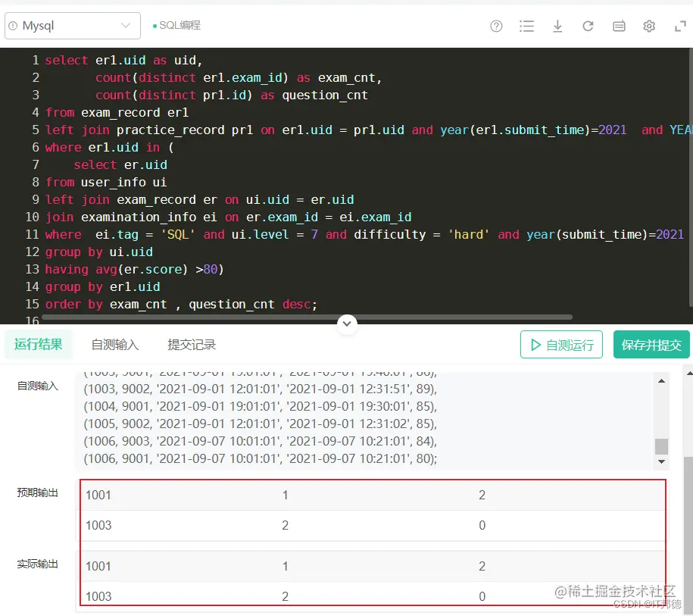This screenshot has width=693, height=616.
Task: Click code line 2 'count(distinct er1.exam_id) as exam_cnt,'
Action: (x=239, y=78)
